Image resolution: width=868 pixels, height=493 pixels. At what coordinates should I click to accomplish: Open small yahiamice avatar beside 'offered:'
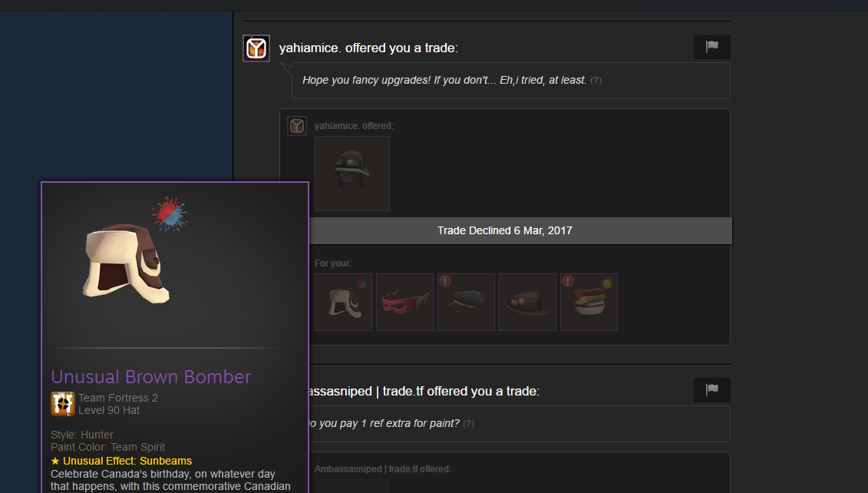[297, 126]
